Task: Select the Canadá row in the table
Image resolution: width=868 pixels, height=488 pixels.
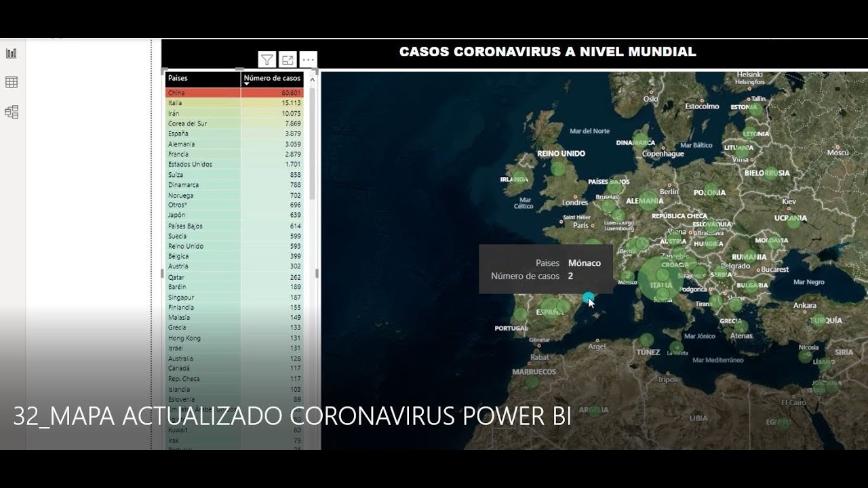Action: [235, 368]
